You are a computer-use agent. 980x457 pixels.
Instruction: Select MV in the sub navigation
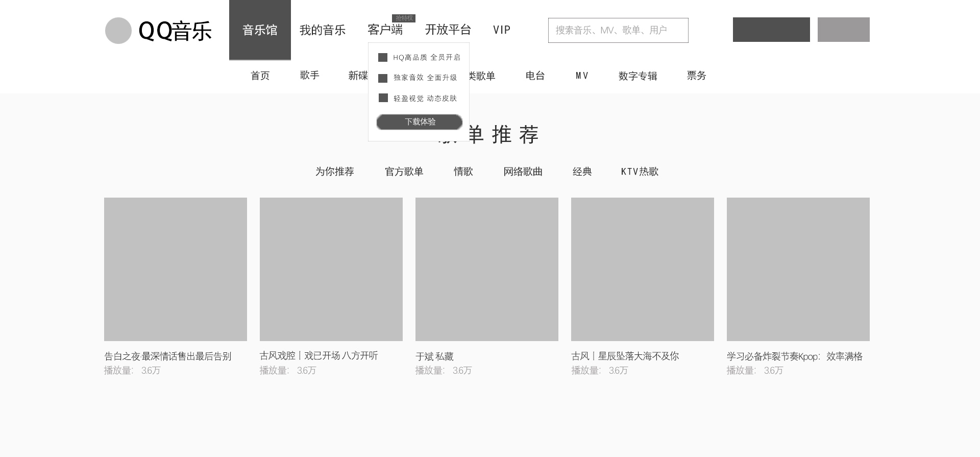pyautogui.click(x=582, y=76)
